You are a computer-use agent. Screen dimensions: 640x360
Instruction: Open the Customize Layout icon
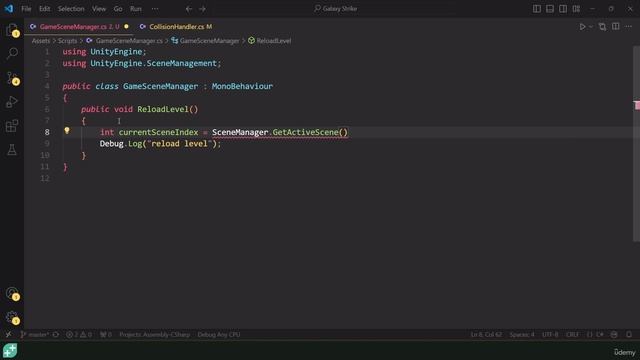(576, 9)
